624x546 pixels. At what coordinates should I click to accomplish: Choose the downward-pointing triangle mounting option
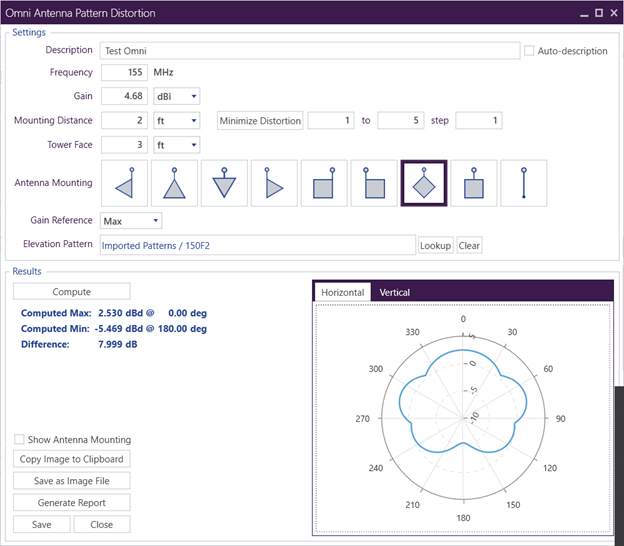coord(224,183)
